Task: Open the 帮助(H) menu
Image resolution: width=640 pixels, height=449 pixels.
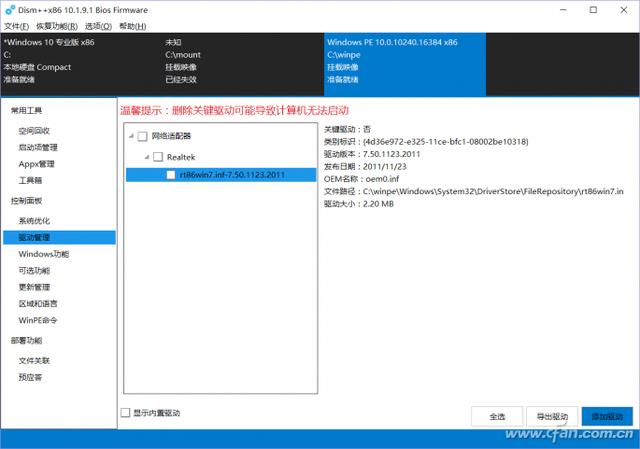Action: (x=133, y=27)
